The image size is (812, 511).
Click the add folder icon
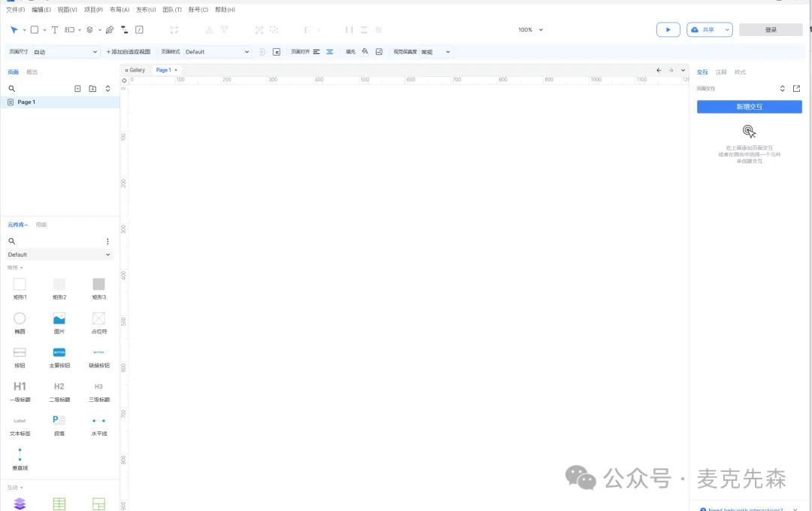coord(92,89)
